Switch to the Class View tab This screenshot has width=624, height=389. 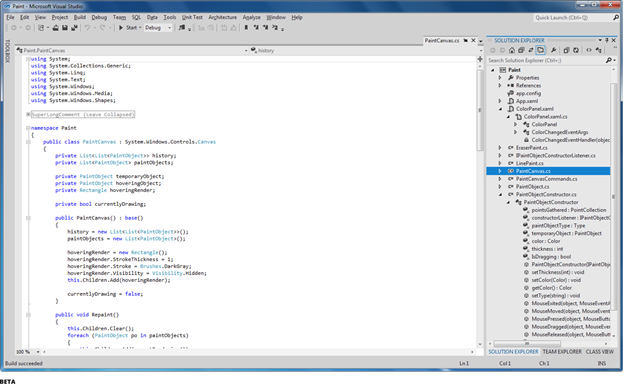(600, 352)
